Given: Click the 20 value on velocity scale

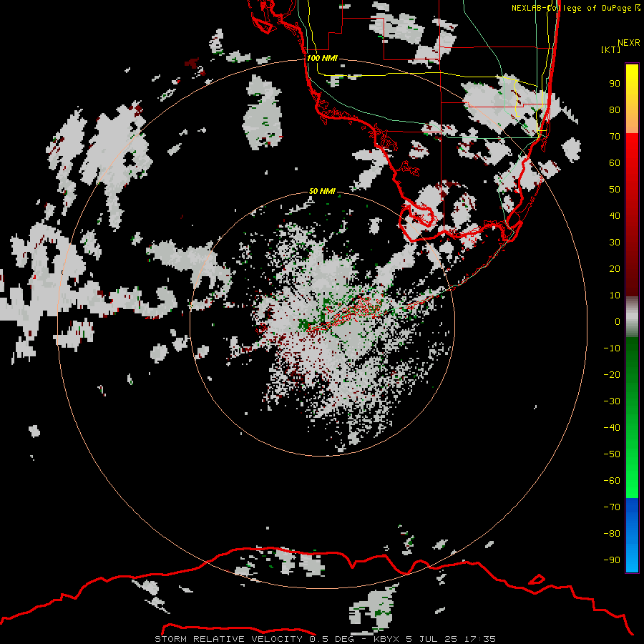Looking at the screenshot, I should pyautogui.click(x=615, y=268).
